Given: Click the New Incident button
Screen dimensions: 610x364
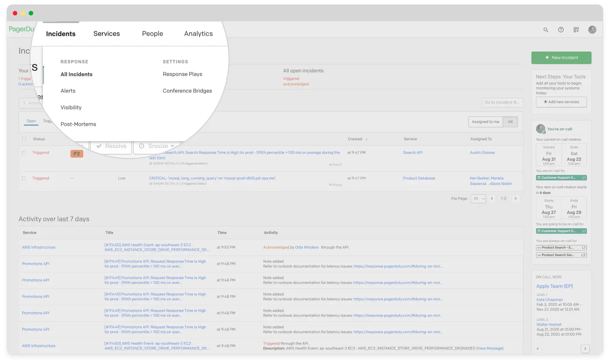Looking at the screenshot, I should point(561,58).
